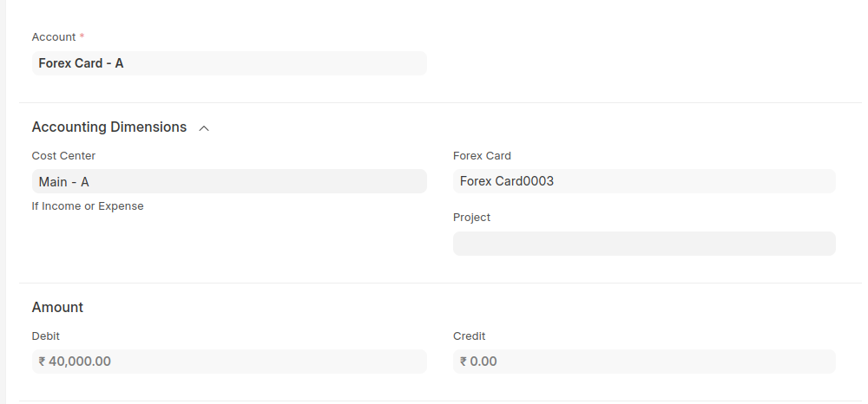Click the Credit label
The height and width of the screenshot is (404, 868).
(470, 336)
